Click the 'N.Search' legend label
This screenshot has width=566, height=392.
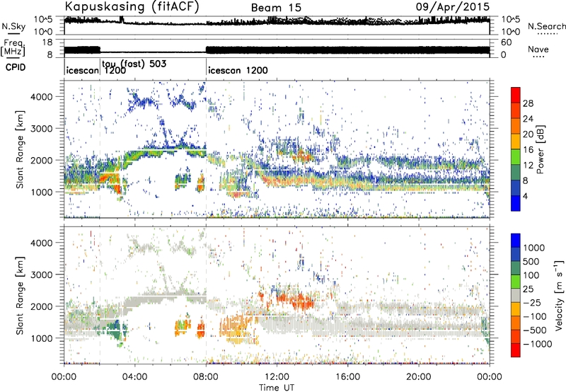point(546,26)
